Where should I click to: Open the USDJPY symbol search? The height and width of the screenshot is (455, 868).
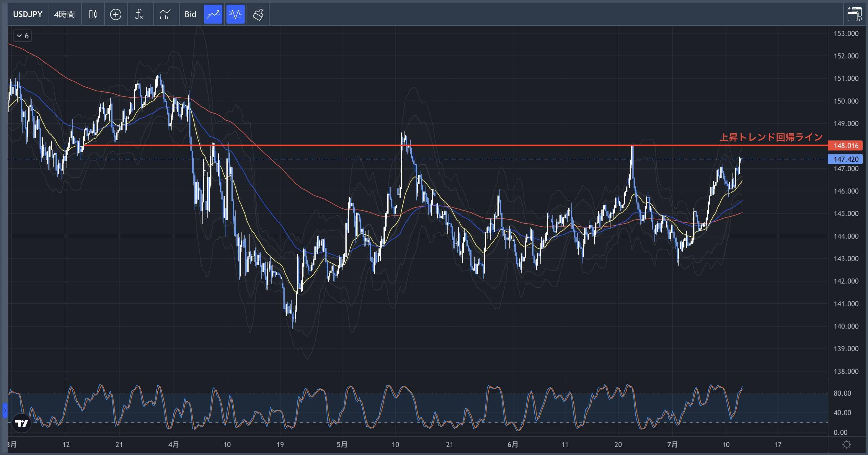click(x=28, y=14)
